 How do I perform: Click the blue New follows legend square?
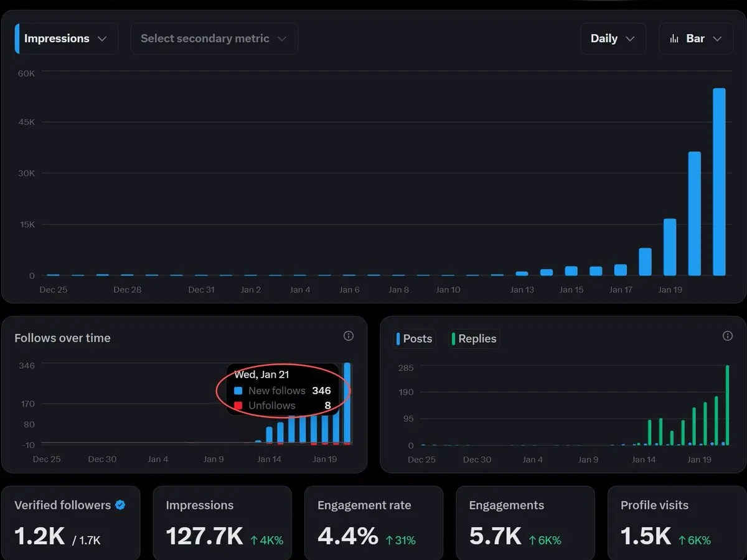pos(238,391)
